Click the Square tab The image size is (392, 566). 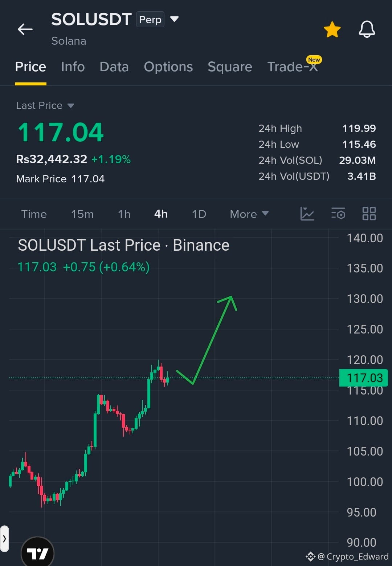click(230, 67)
